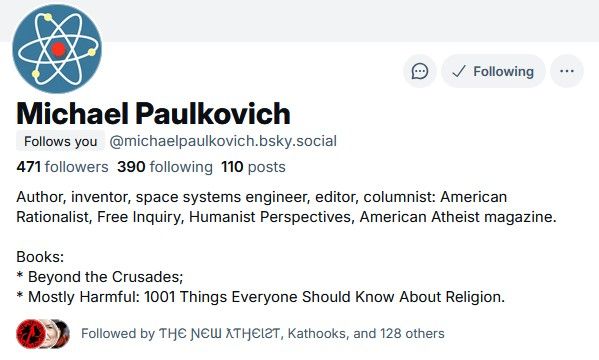Click the 110 posts count

click(253, 167)
